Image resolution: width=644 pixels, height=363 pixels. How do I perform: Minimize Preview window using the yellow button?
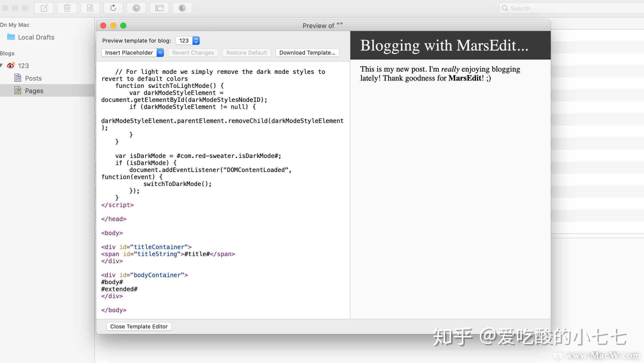tap(113, 26)
